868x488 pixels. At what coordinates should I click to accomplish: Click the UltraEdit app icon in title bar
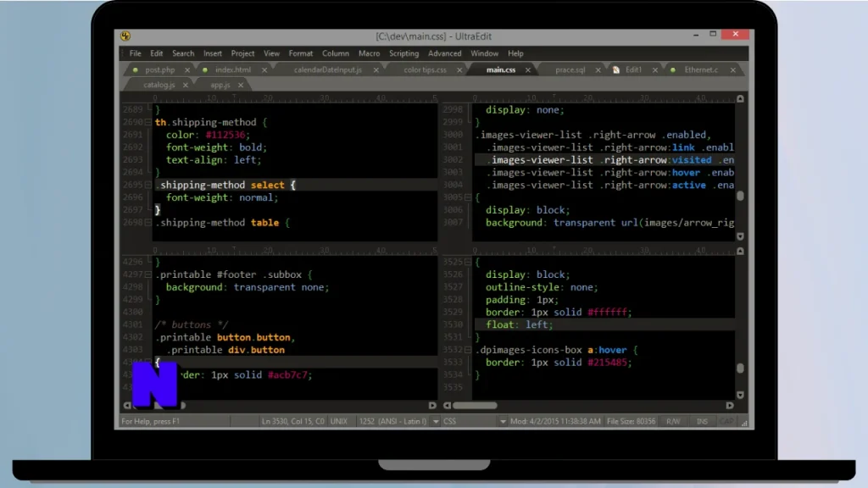(x=125, y=36)
